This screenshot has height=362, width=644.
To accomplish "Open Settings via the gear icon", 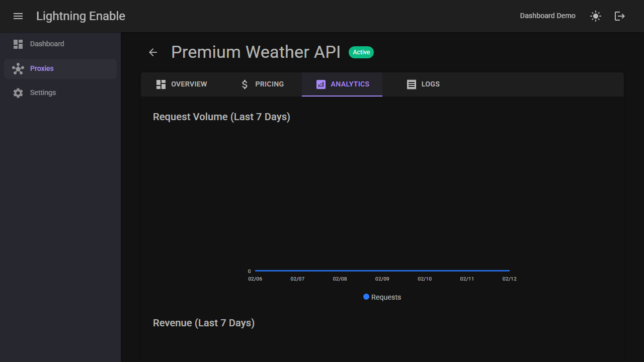I will (18, 93).
